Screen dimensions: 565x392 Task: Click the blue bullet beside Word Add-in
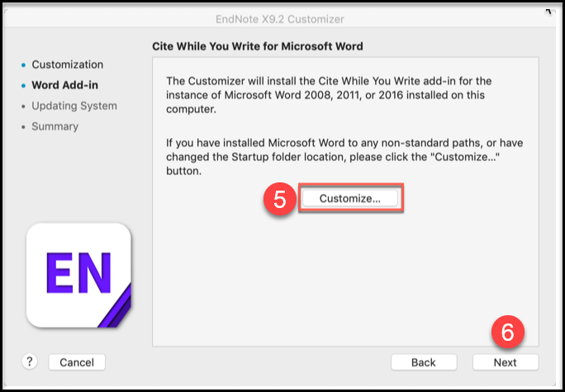tap(23, 85)
